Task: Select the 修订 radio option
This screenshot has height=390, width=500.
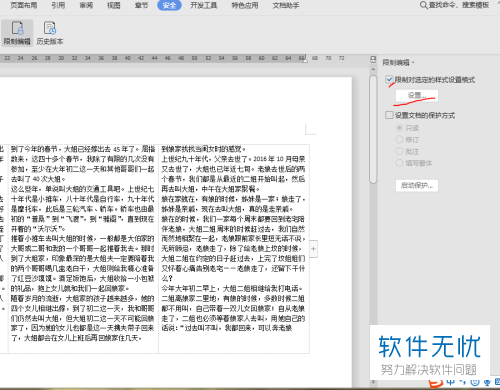Action: pos(399,139)
